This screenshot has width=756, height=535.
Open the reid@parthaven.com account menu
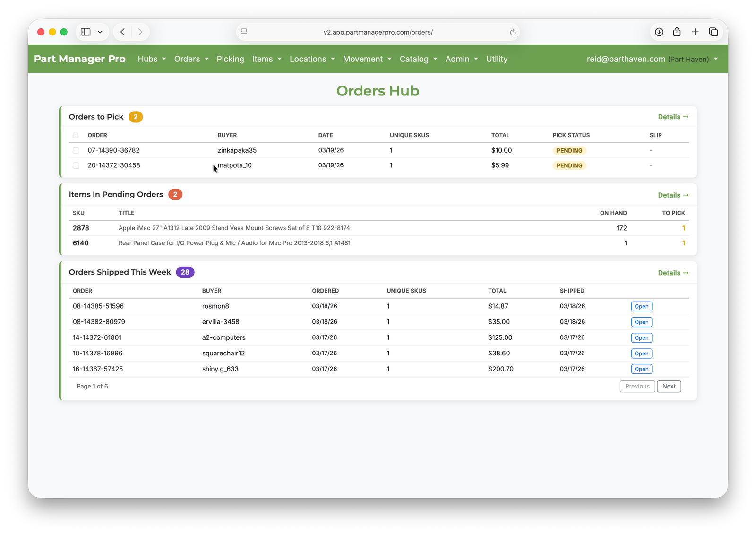click(x=653, y=59)
